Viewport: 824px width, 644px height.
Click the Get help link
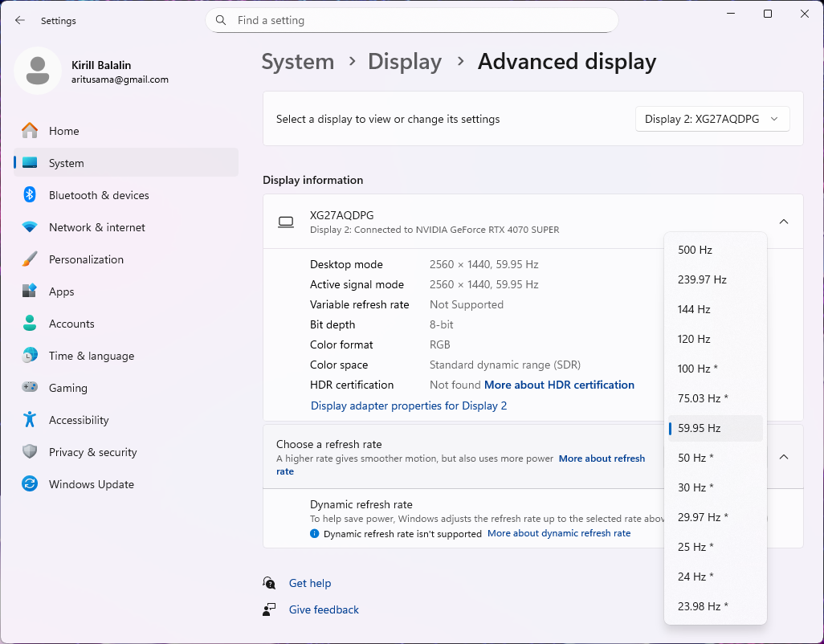pyautogui.click(x=310, y=583)
